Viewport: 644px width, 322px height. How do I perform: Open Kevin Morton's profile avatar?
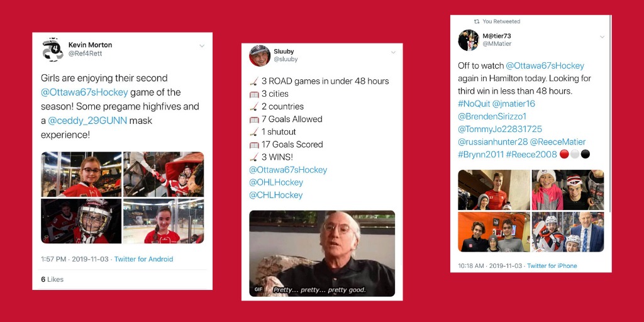pyautogui.click(x=53, y=50)
